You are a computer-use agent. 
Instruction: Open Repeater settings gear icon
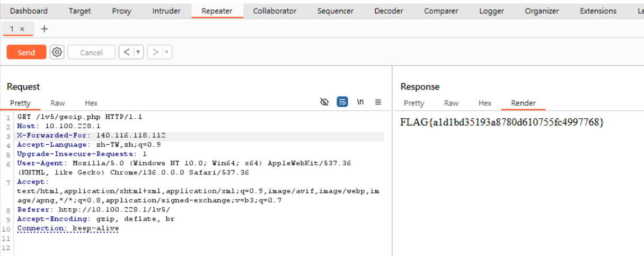pyautogui.click(x=57, y=52)
